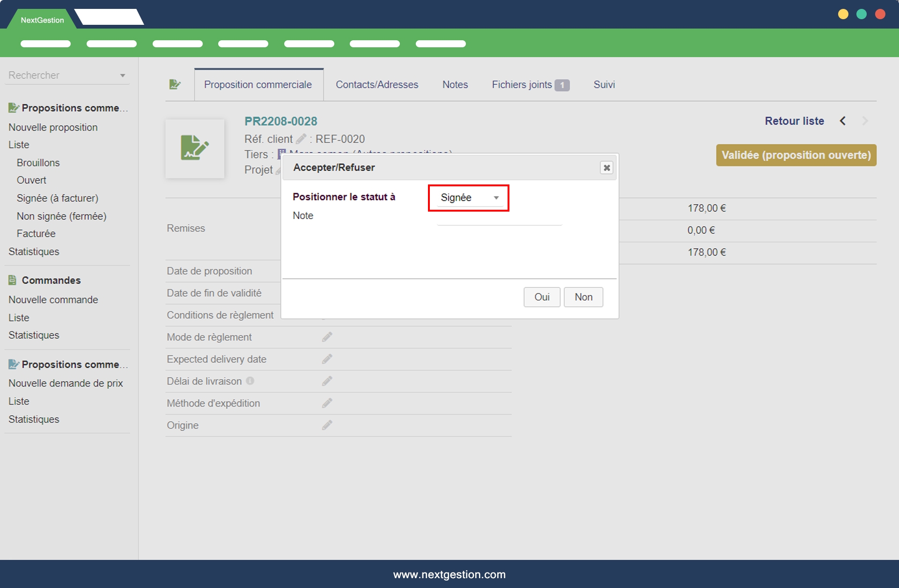The image size is (899, 588).
Task: Click the Retour liste link
Action: pos(794,121)
